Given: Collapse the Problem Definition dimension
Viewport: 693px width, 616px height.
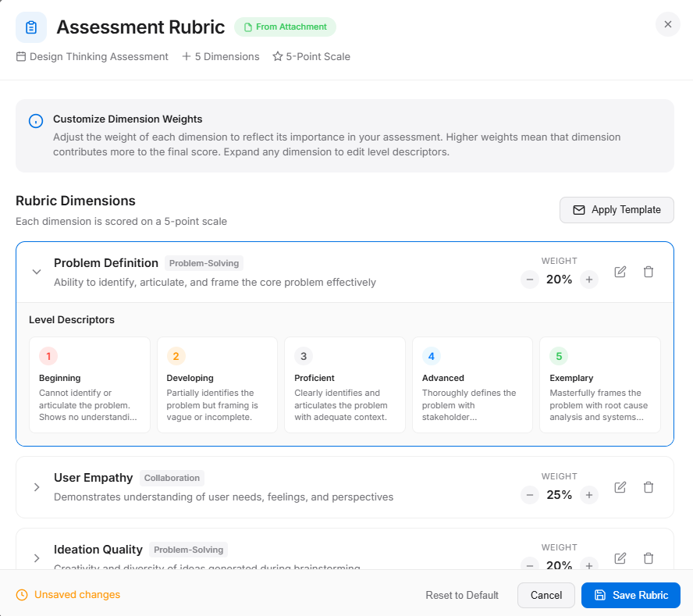Looking at the screenshot, I should [x=37, y=271].
